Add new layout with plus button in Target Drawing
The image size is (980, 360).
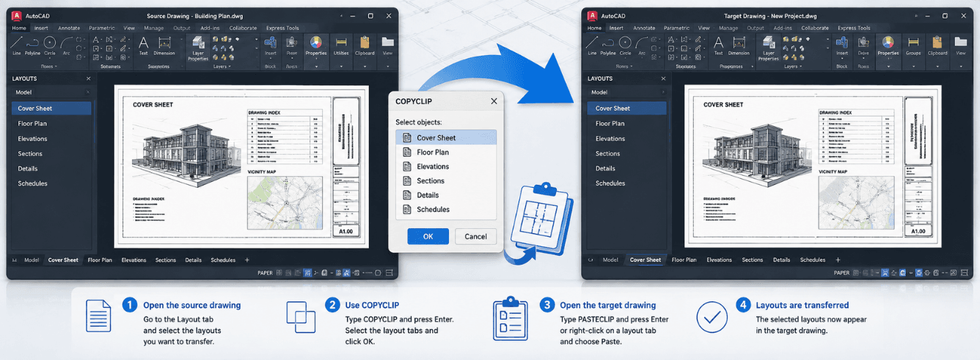pos(838,260)
